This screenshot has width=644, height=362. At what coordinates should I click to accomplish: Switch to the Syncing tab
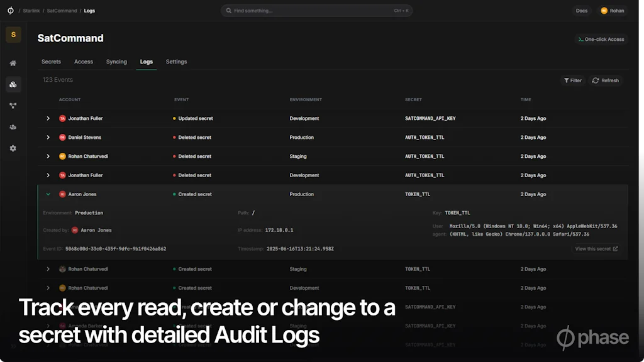(116, 62)
